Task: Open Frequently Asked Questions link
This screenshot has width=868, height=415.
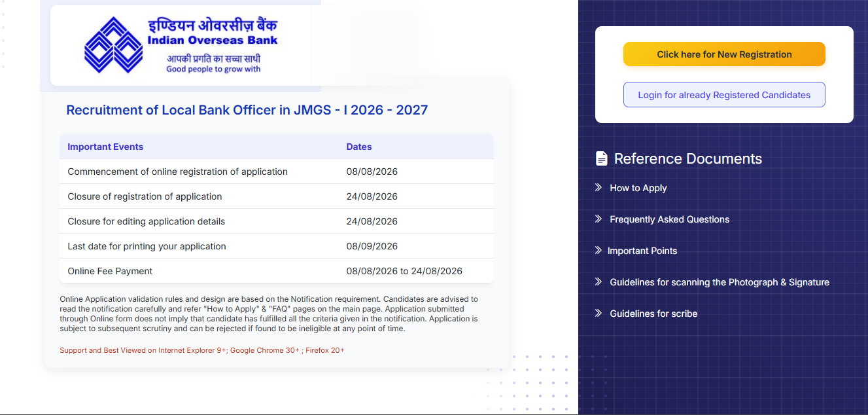Action: [669, 219]
